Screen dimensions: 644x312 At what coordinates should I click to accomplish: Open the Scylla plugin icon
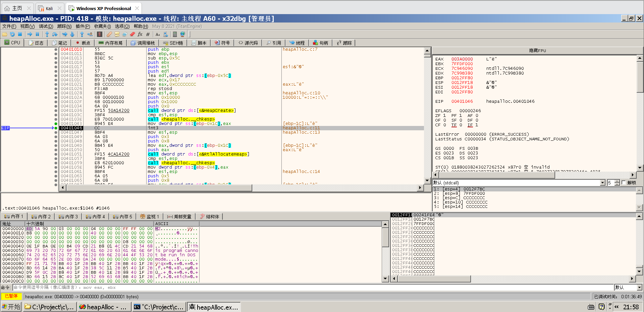(x=100, y=34)
